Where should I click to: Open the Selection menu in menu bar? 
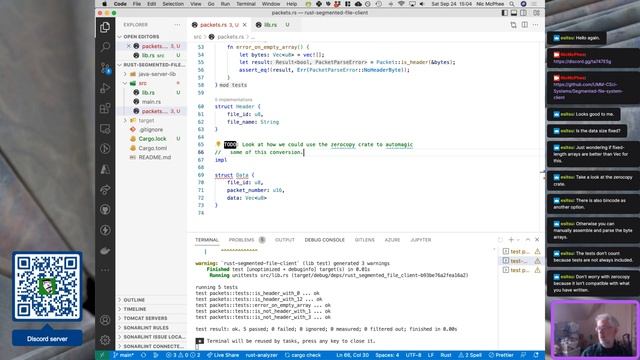tap(173, 4)
